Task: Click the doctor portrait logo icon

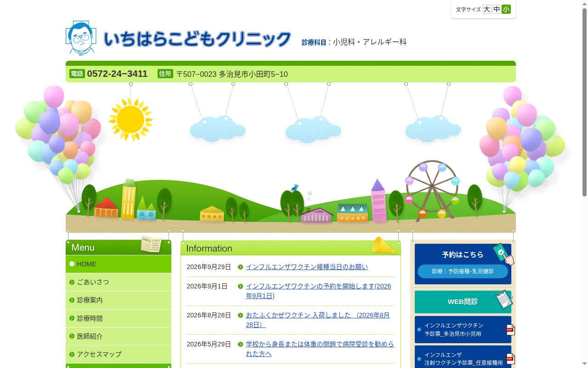Action: point(81,38)
